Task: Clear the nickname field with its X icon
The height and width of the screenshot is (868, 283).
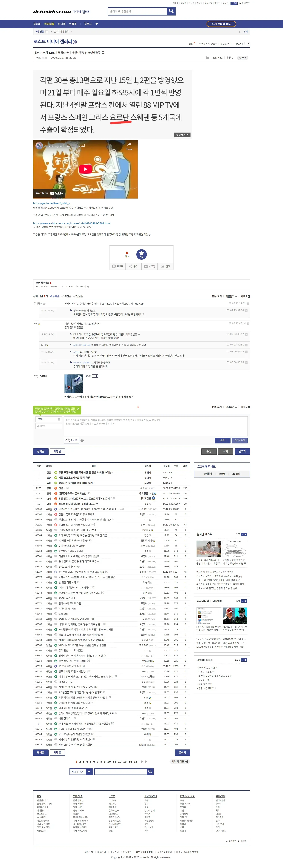Action: click(59, 419)
